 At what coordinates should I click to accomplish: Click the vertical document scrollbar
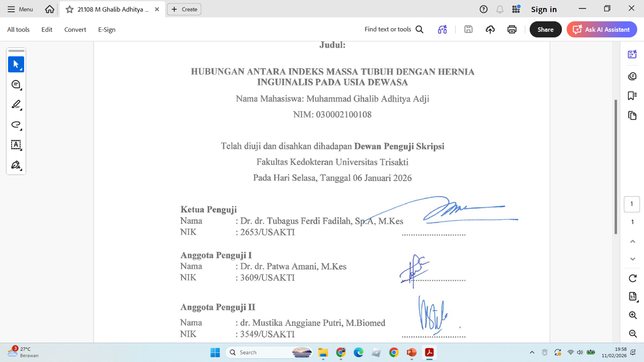coord(616,166)
